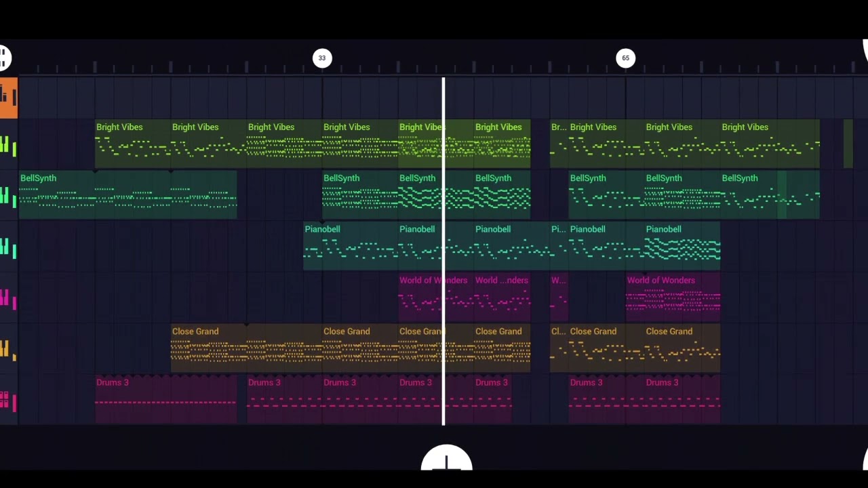868x488 pixels.
Task: Tap the white grid icon above the track headers
Action: click(x=4, y=58)
